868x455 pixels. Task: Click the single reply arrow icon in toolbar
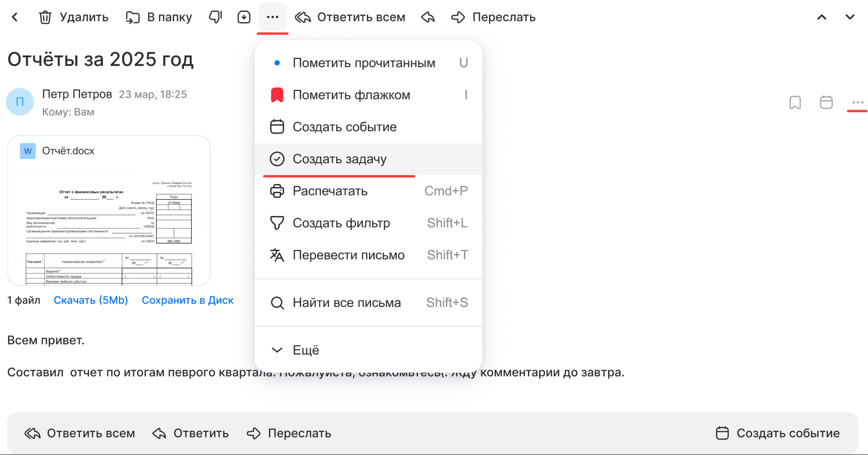(x=428, y=17)
